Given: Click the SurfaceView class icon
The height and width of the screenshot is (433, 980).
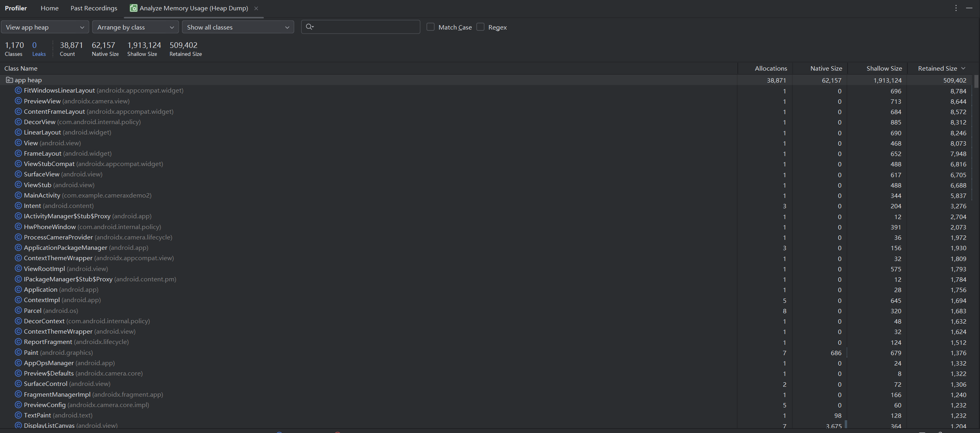Looking at the screenshot, I should click(x=18, y=174).
